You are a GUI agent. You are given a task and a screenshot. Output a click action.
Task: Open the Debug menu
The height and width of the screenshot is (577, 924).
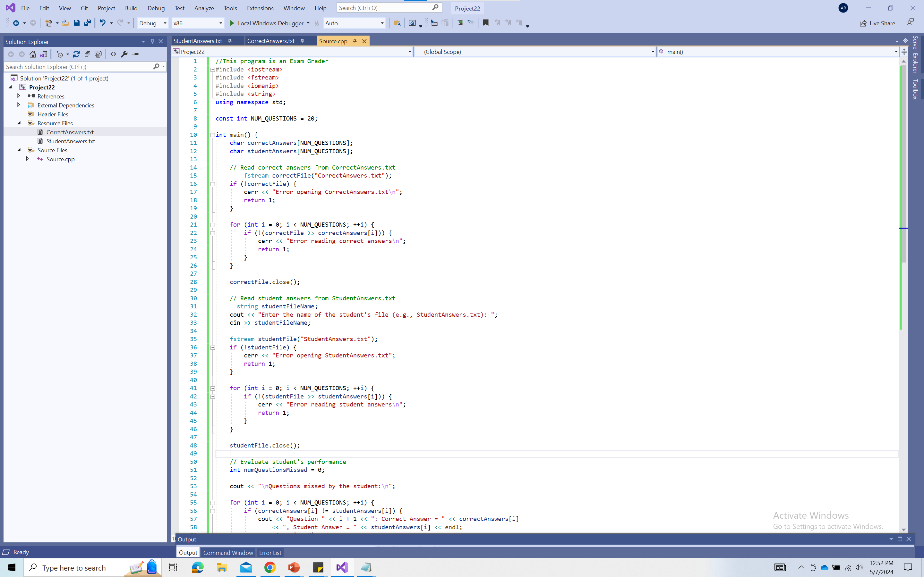point(156,8)
